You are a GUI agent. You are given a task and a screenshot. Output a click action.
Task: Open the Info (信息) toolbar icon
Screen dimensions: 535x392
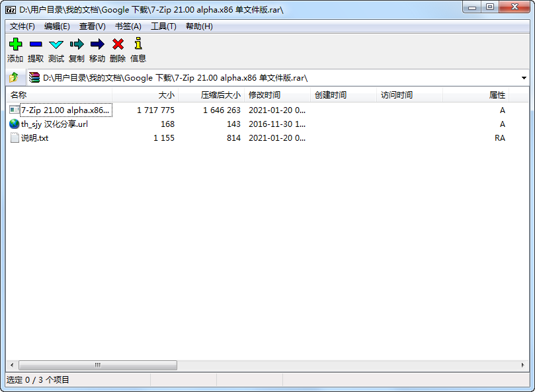coord(138,44)
